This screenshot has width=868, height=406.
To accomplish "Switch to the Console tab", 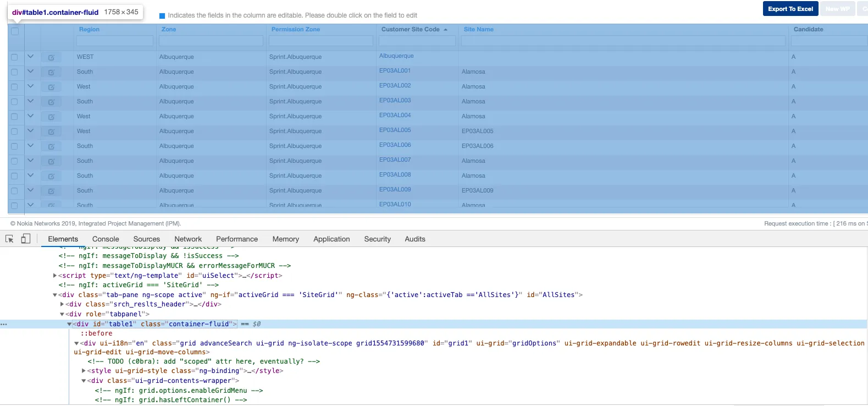I will click(106, 239).
